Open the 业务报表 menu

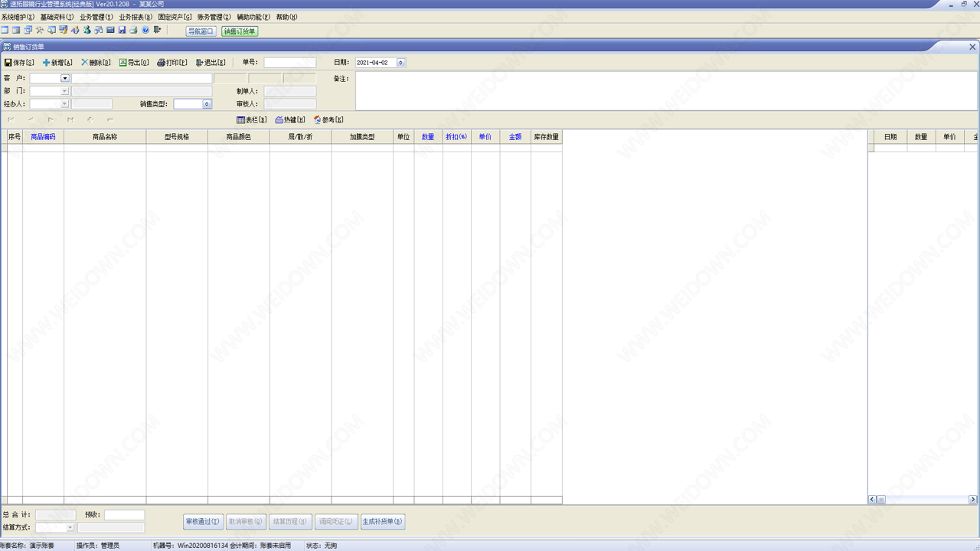coord(136,17)
